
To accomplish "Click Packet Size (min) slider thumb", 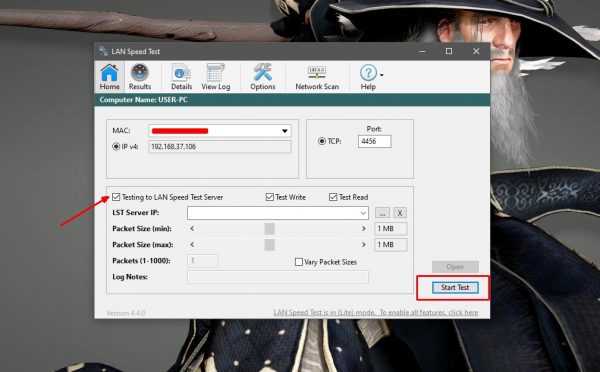I will (269, 228).
